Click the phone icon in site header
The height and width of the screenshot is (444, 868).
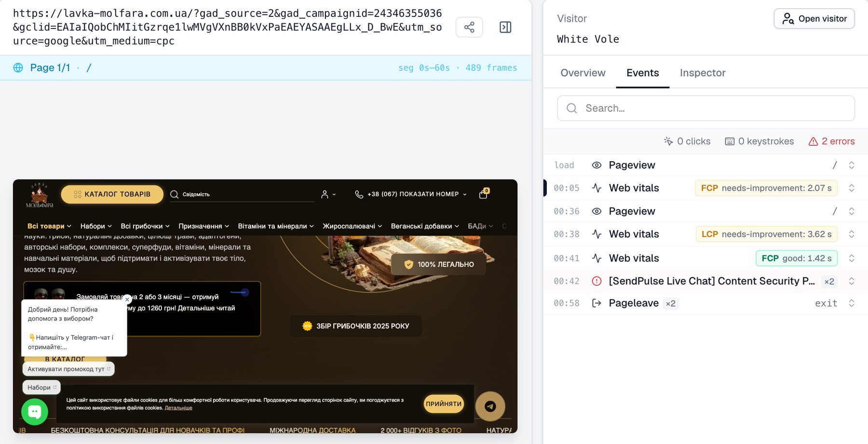359,194
